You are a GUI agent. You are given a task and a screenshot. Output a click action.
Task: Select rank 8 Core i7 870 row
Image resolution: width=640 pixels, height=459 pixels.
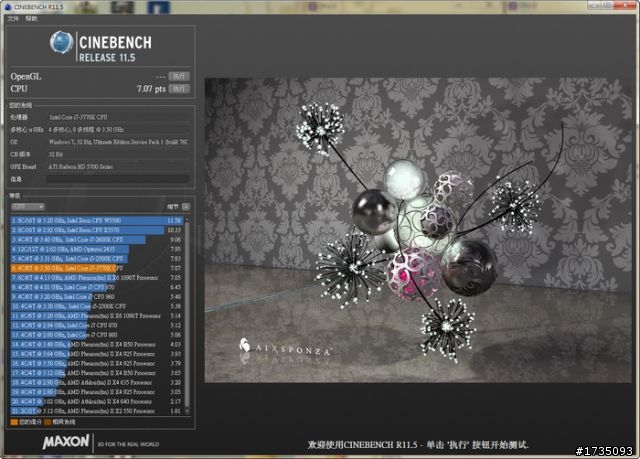[x=97, y=287]
